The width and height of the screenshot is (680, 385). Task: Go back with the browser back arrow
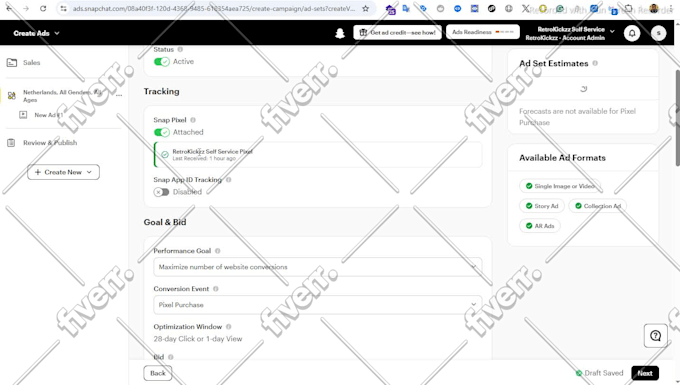click(9, 8)
